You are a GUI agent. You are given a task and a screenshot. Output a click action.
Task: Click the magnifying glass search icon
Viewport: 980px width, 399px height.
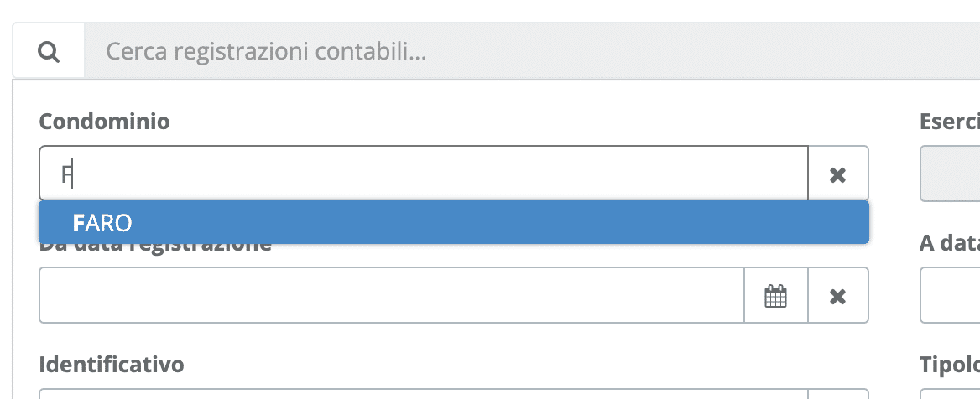tap(48, 52)
